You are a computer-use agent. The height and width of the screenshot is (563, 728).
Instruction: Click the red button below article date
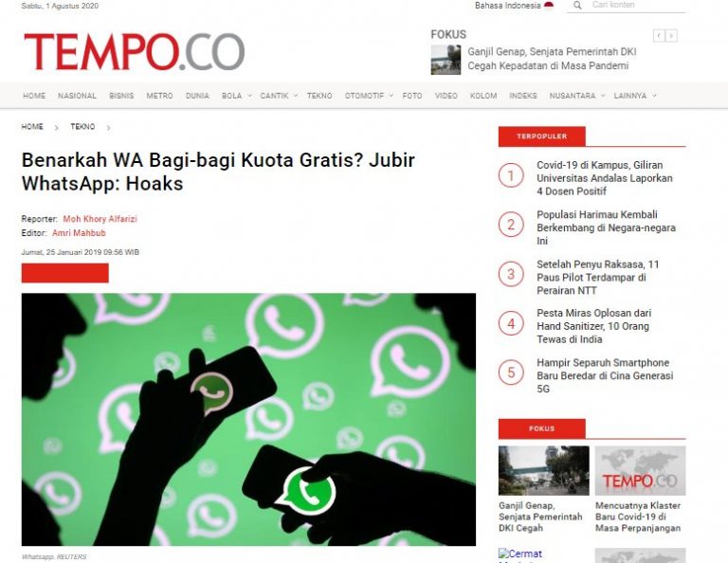click(x=65, y=273)
